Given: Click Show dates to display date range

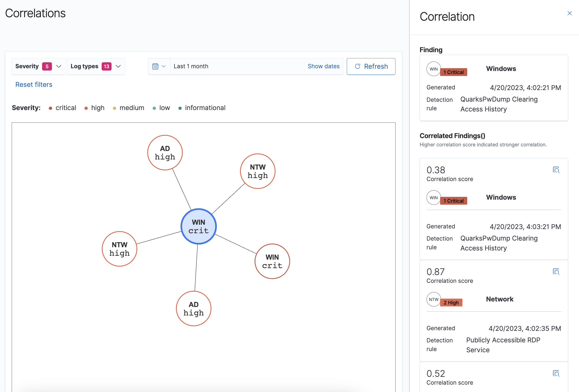Looking at the screenshot, I should (324, 66).
